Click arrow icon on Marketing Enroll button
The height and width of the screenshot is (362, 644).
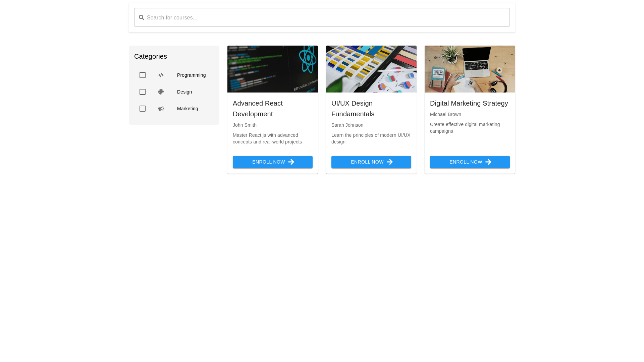coord(488,162)
